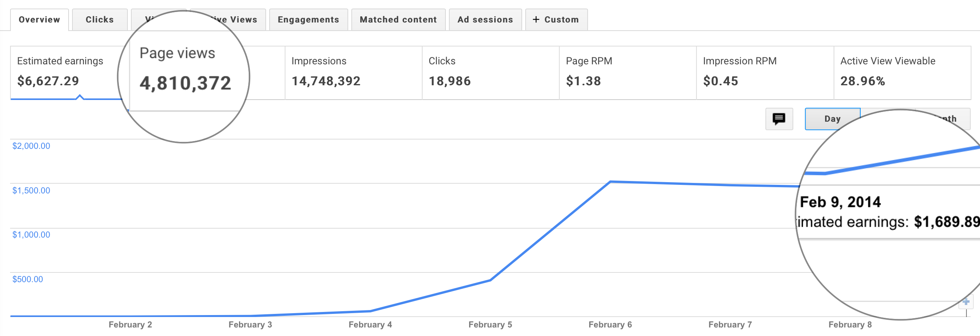Select the Matched content tab
Image resolution: width=980 pixels, height=336 pixels.
[x=398, y=20]
